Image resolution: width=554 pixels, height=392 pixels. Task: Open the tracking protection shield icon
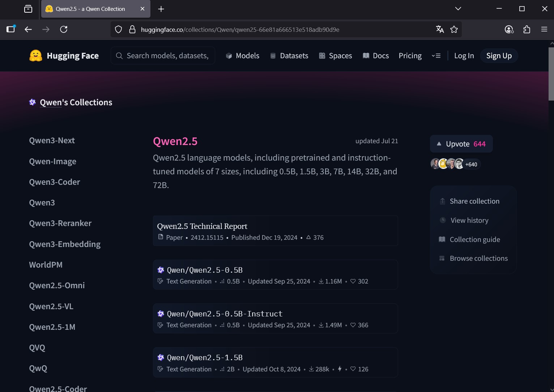[118, 30]
